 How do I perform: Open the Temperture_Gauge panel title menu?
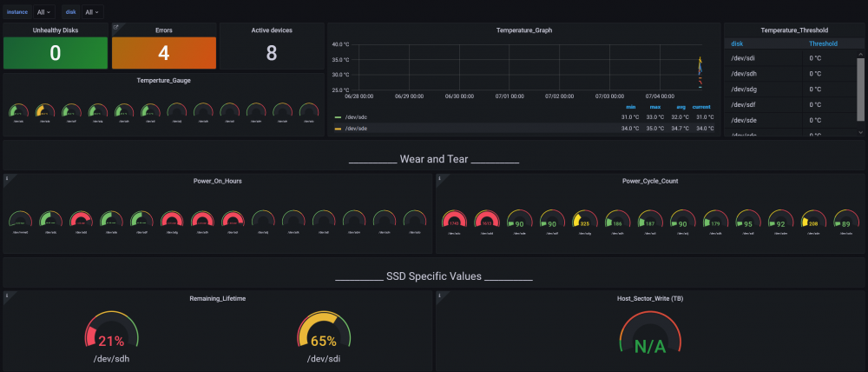(164, 80)
